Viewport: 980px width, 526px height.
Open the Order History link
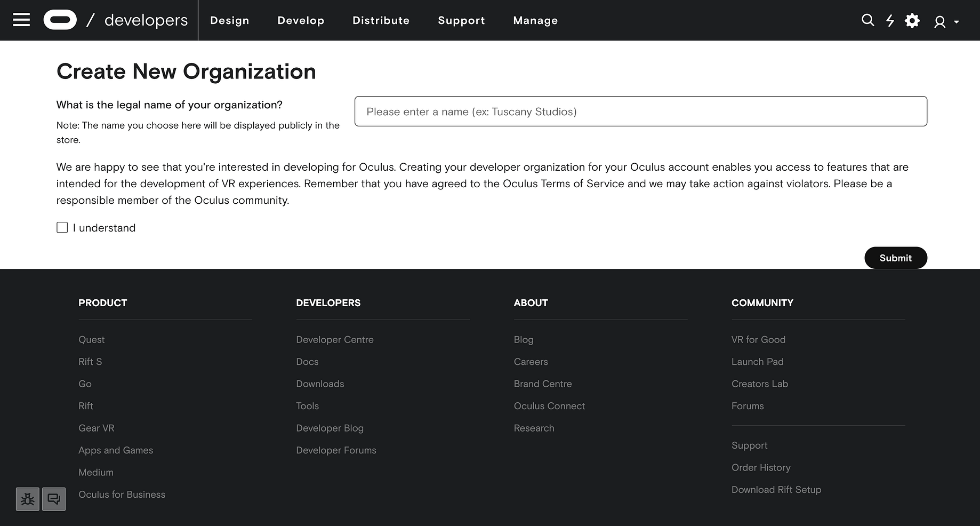point(761,467)
